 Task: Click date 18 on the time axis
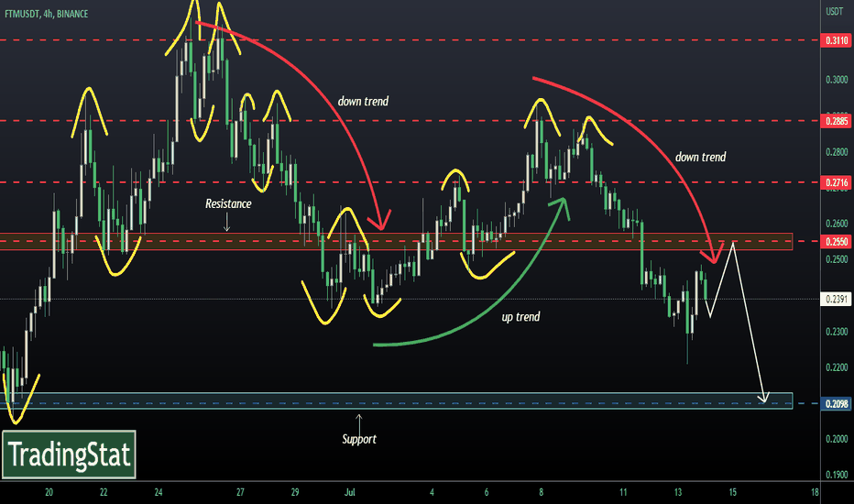click(815, 492)
